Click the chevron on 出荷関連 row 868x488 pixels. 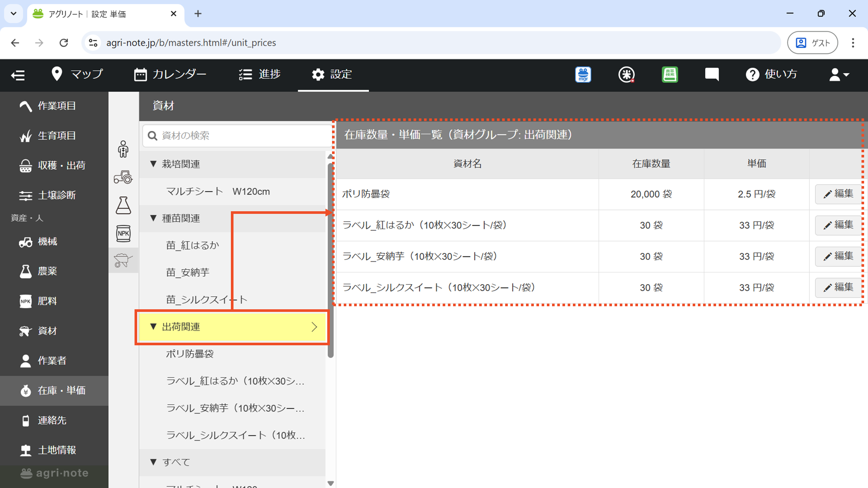(314, 327)
